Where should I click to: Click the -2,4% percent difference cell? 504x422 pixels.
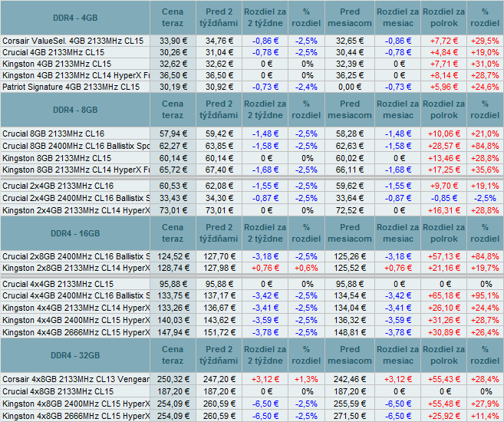point(306,87)
